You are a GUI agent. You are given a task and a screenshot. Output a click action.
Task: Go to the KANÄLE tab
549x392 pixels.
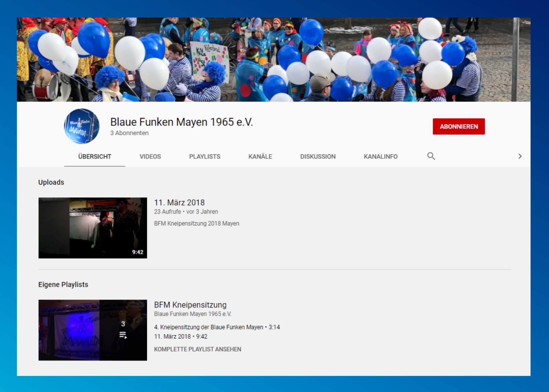(260, 156)
